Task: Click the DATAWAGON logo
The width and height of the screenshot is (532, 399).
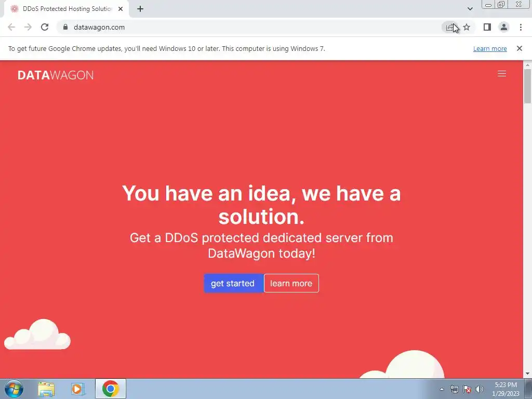Action: pos(55,75)
